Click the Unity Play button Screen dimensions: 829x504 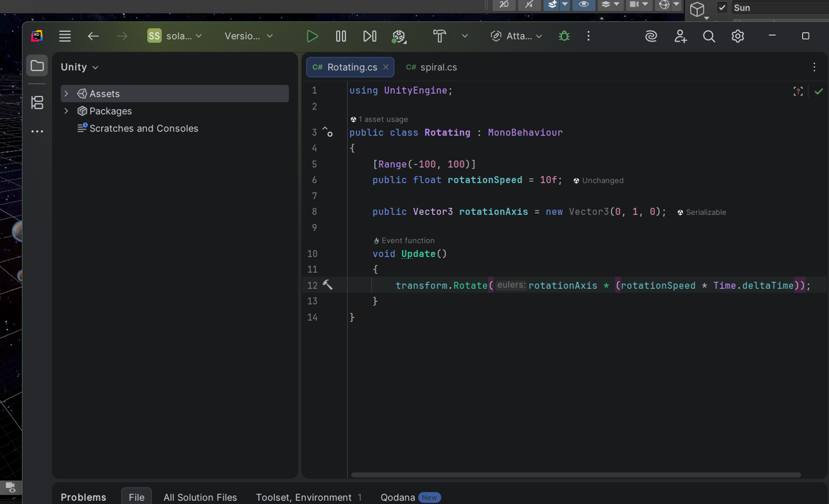pos(312,36)
